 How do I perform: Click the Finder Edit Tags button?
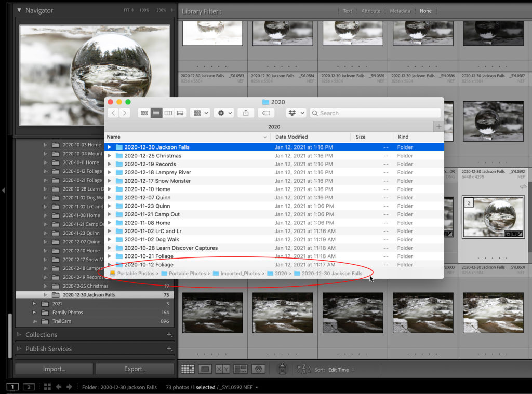pyautogui.click(x=265, y=113)
